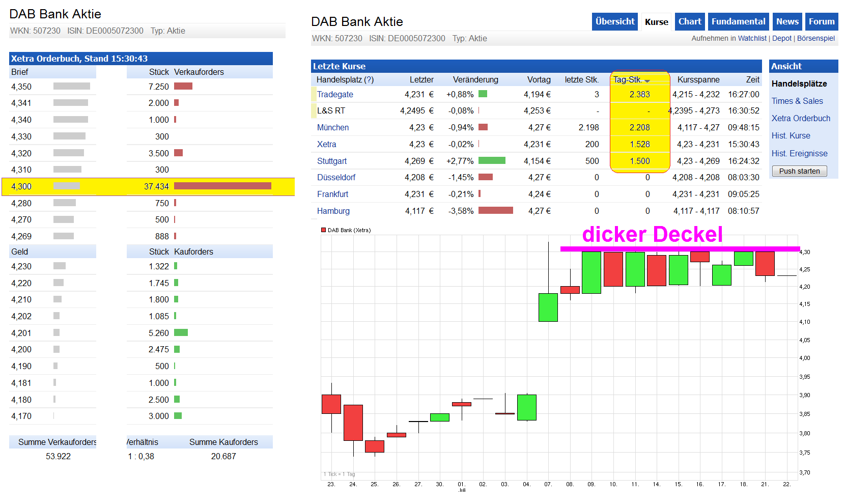Open the Hist. Kurse view
The height and width of the screenshot is (504, 845).
tap(791, 136)
